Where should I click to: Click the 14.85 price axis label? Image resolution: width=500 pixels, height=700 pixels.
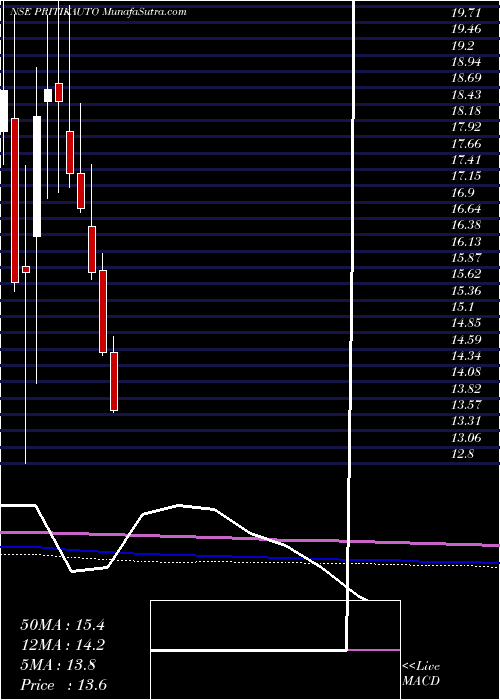[466, 323]
